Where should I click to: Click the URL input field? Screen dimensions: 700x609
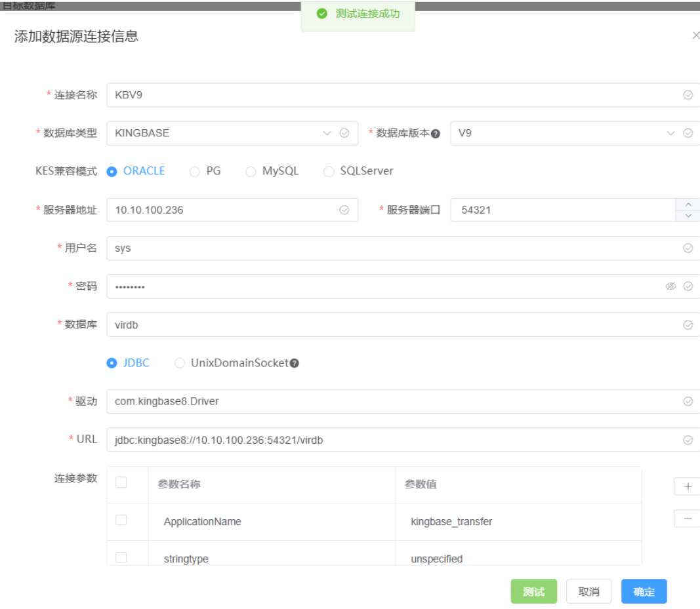click(x=394, y=440)
